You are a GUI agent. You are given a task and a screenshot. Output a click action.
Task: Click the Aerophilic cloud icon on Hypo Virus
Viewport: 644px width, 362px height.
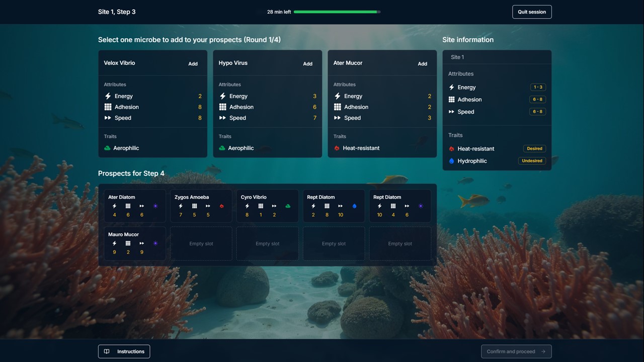tap(222, 148)
